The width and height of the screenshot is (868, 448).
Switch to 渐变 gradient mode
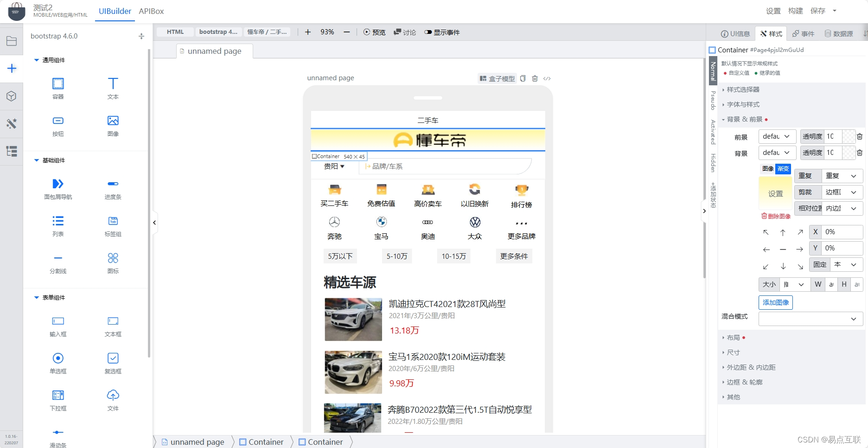point(783,169)
